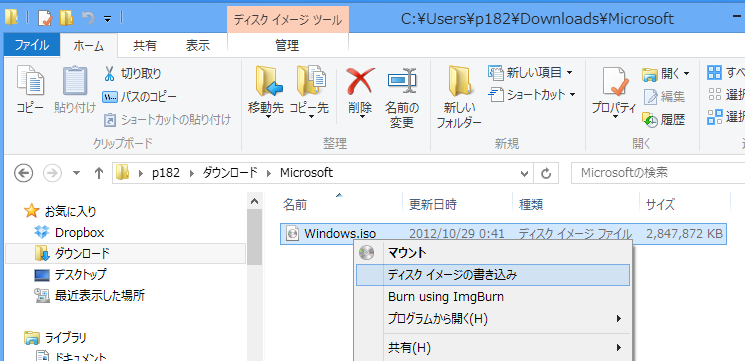This screenshot has height=361, width=745.
Task: Open New Item (新しい項目) menu
Action: point(531,73)
